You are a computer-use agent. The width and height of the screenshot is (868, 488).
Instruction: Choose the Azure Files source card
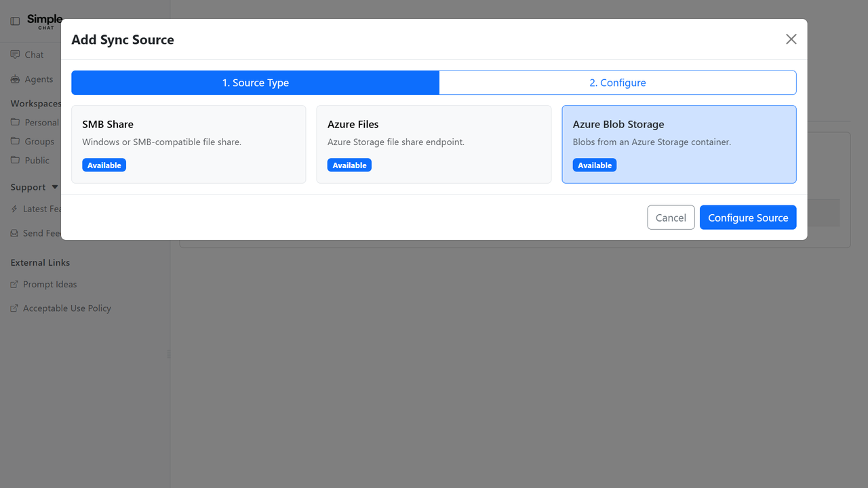coord(434,144)
